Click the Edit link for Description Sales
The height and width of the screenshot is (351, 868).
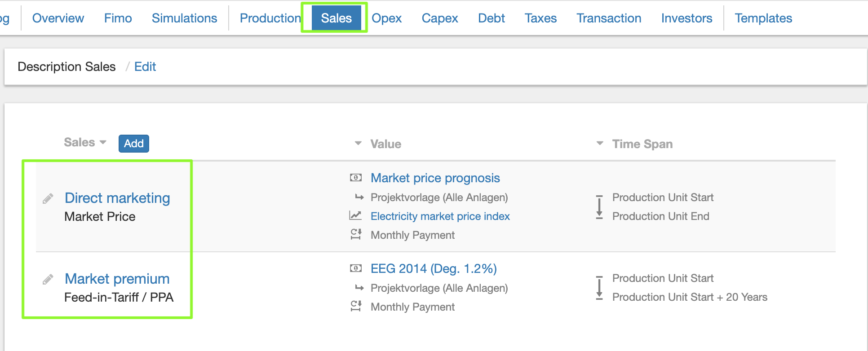click(145, 67)
